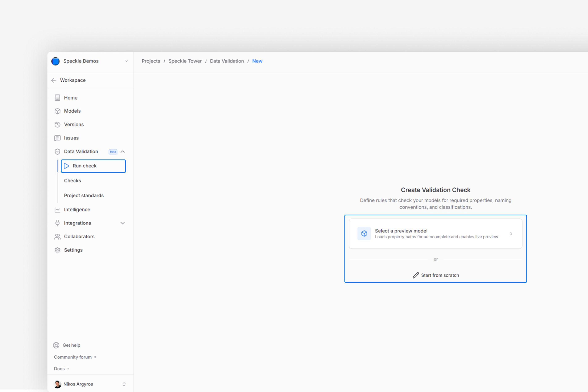Open Checks under Data Validation
Screen dimensions: 588x392
72,181
